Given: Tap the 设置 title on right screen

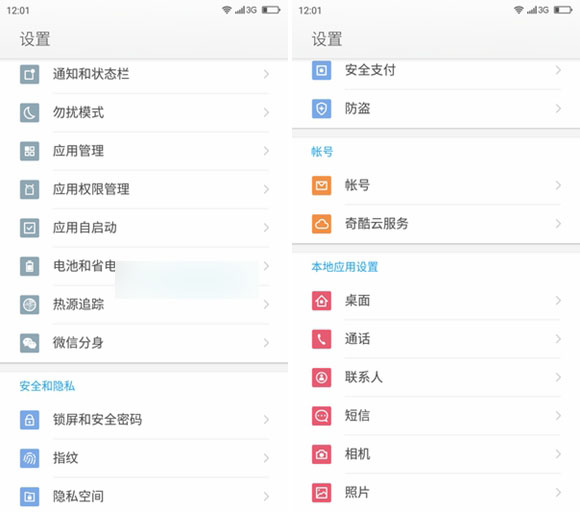Looking at the screenshot, I should pos(327,39).
